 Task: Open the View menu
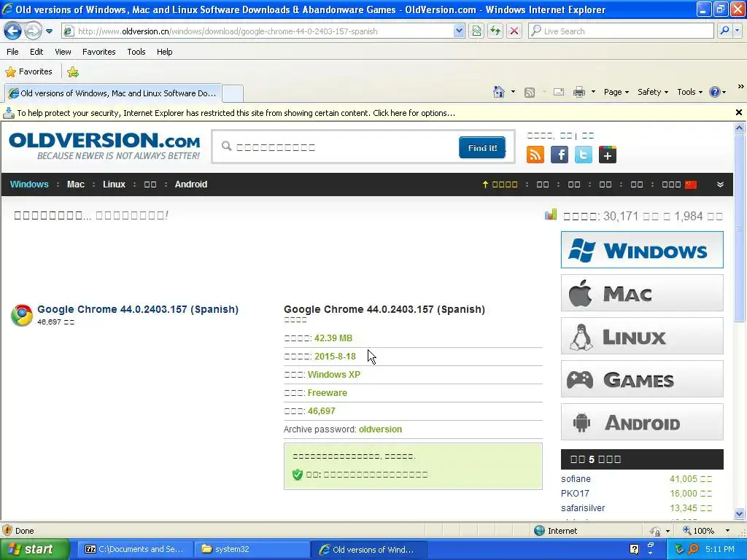tap(63, 52)
